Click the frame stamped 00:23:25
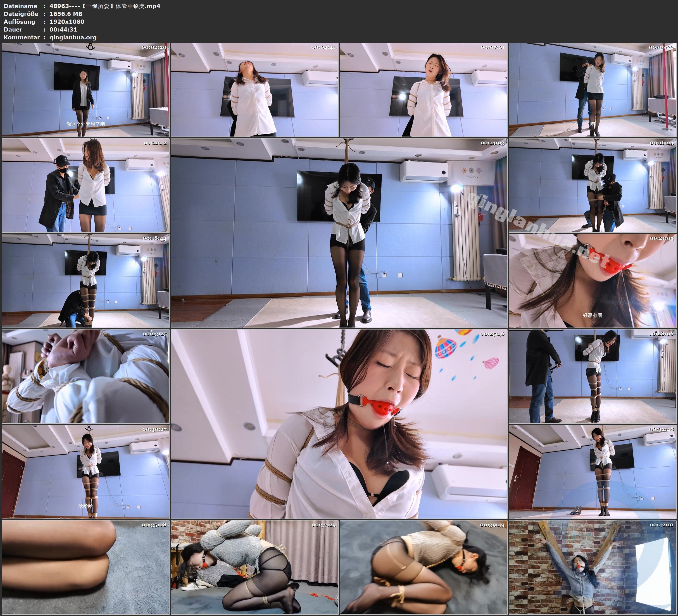 point(85,376)
